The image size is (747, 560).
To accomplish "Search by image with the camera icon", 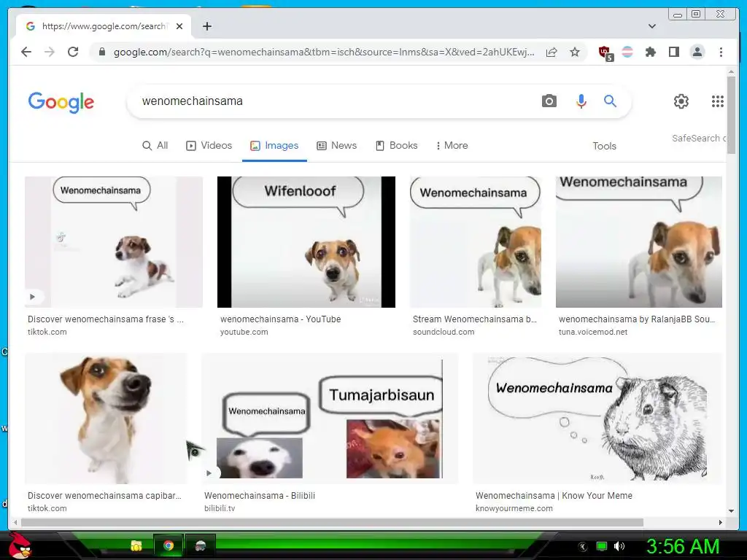I will pyautogui.click(x=549, y=101).
